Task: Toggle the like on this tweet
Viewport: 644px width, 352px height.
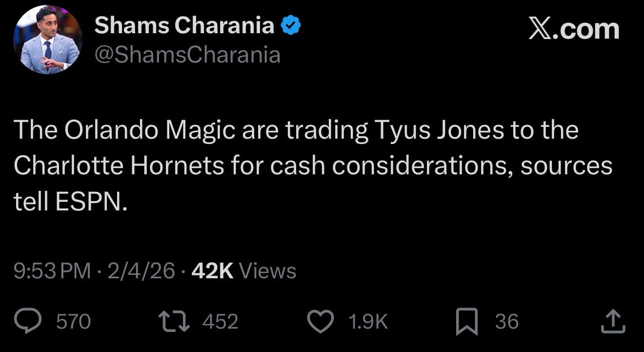Action: [x=321, y=321]
